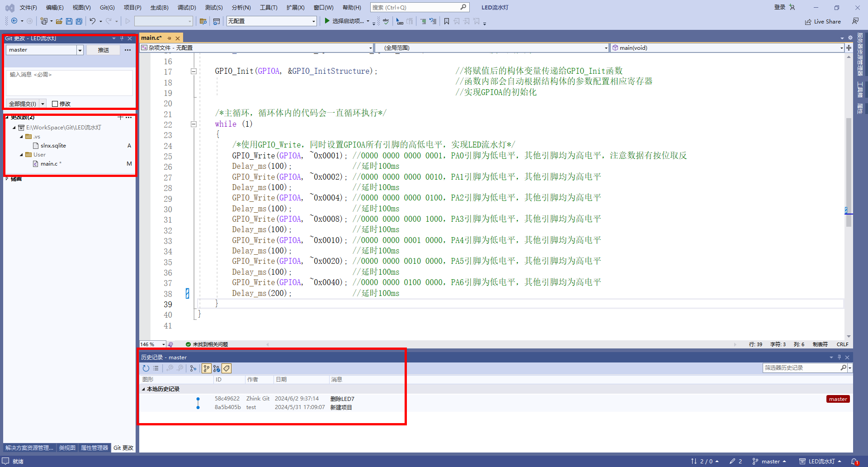Refresh the Git history list

click(x=146, y=368)
